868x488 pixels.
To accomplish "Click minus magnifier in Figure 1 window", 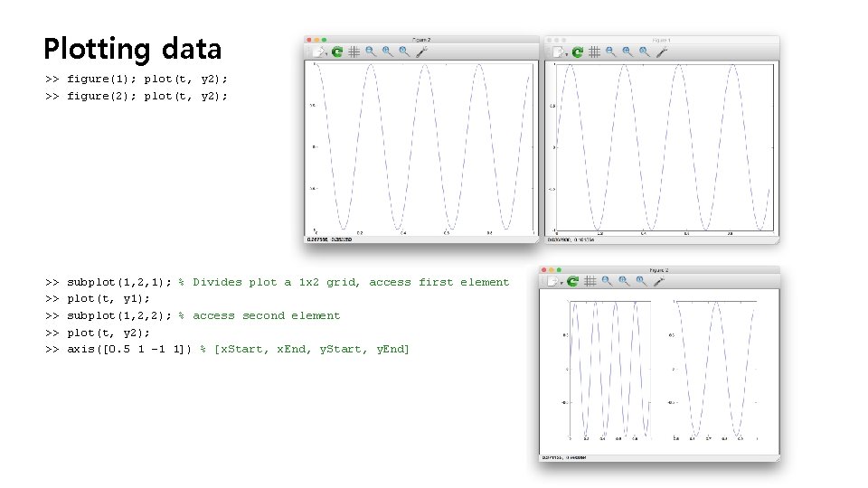I will click(x=610, y=52).
